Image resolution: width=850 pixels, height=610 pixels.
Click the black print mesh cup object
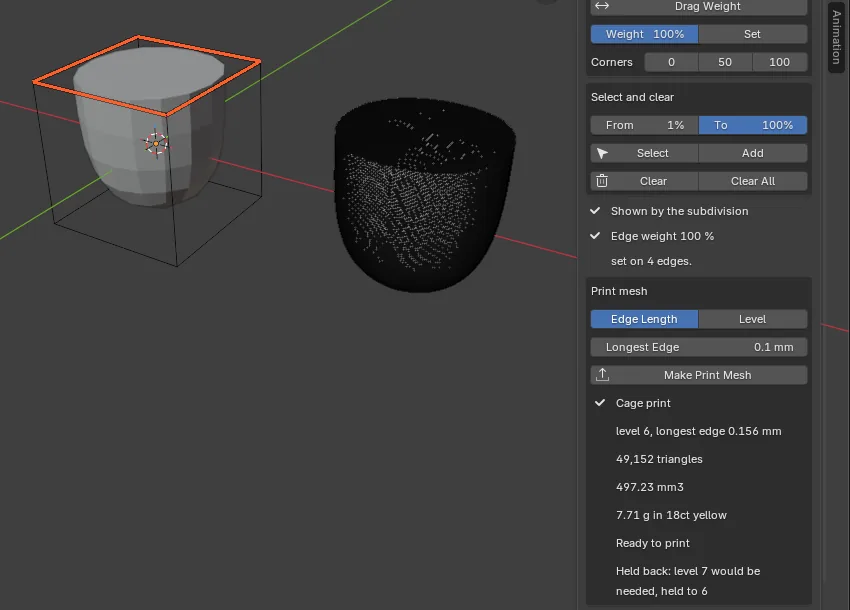(x=424, y=195)
